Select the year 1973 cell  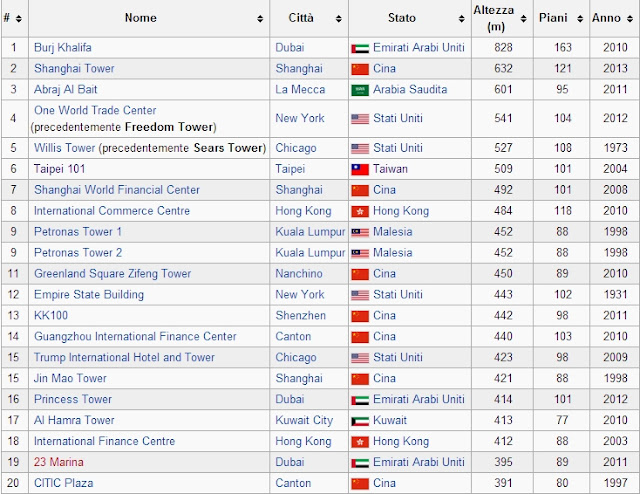(615, 148)
